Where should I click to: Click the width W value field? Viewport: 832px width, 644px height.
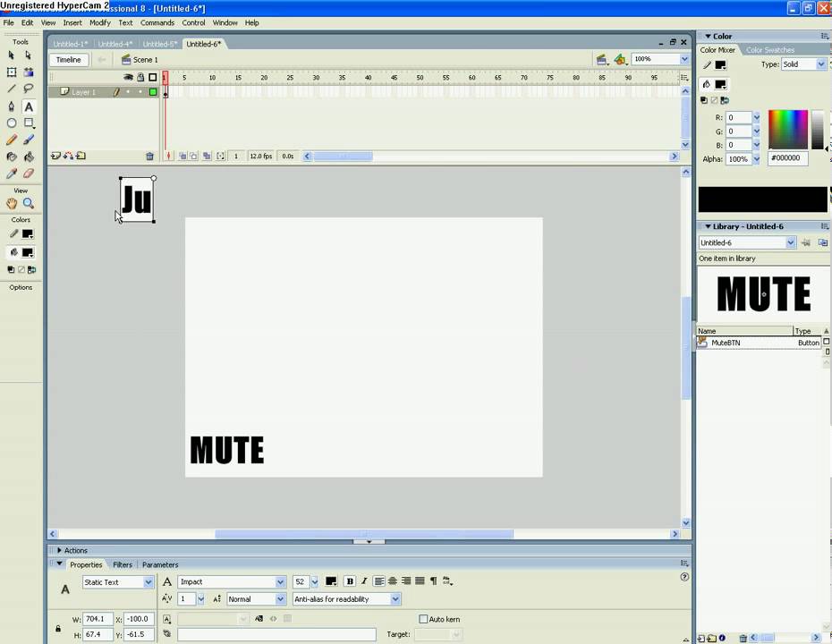click(x=98, y=619)
